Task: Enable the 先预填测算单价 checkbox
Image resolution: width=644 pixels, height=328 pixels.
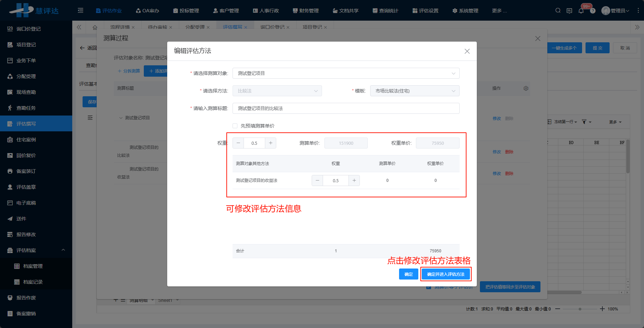Action: [x=235, y=125]
